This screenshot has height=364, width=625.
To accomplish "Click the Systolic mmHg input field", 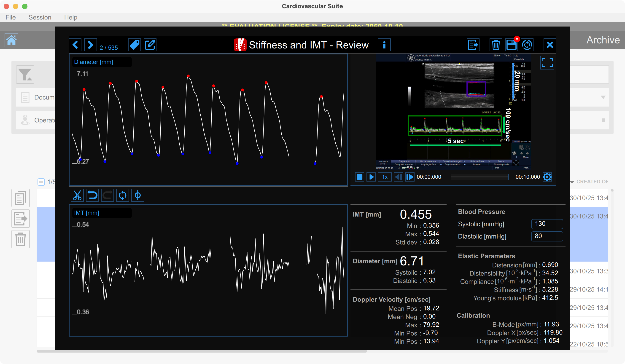I will pos(547,224).
